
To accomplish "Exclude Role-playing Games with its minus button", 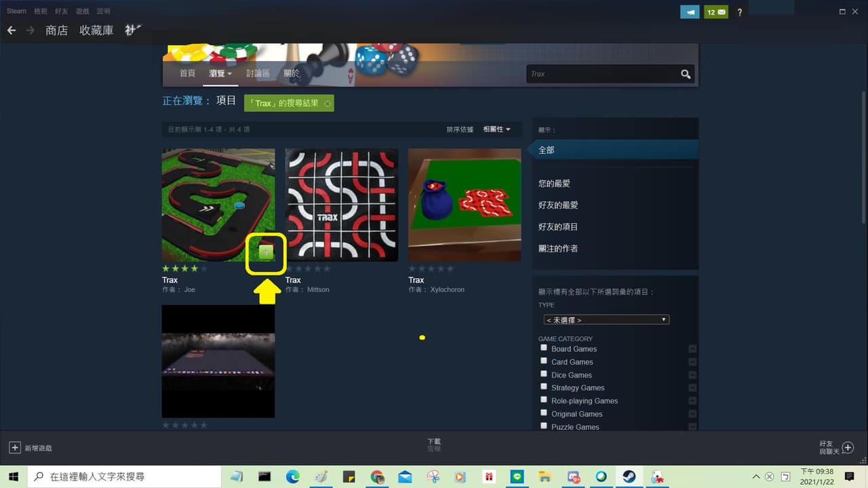I will click(x=692, y=401).
